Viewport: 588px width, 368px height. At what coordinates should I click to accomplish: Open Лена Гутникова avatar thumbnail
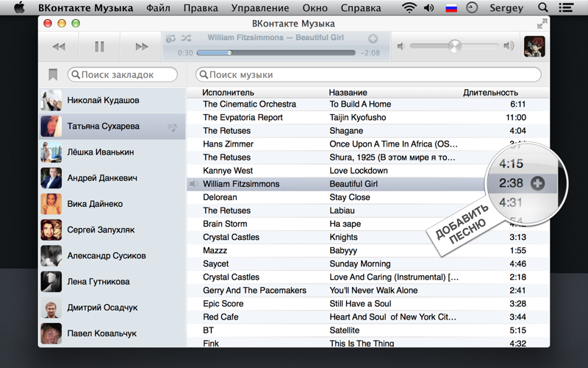51,282
